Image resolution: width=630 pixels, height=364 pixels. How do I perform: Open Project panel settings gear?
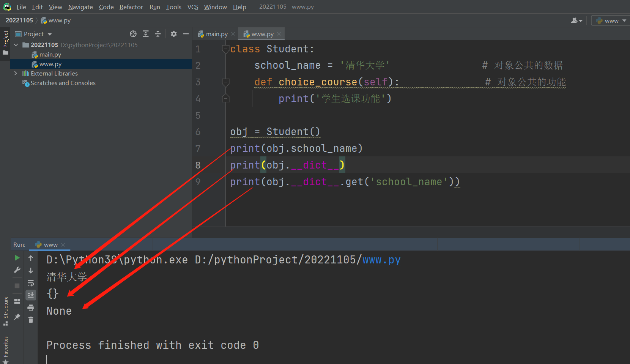174,34
